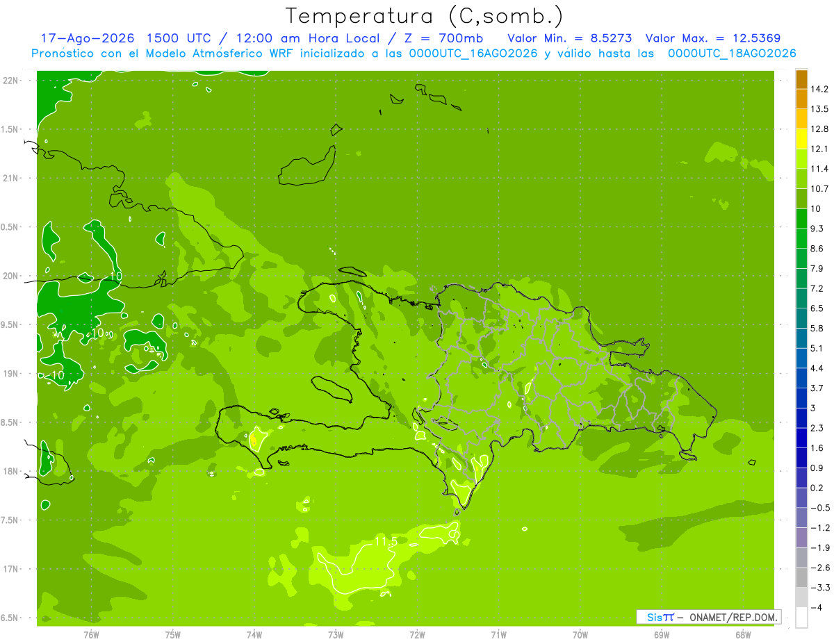The width and height of the screenshot is (834, 644).
Task: Click the latitude axis label "20N"
Action: point(11,276)
